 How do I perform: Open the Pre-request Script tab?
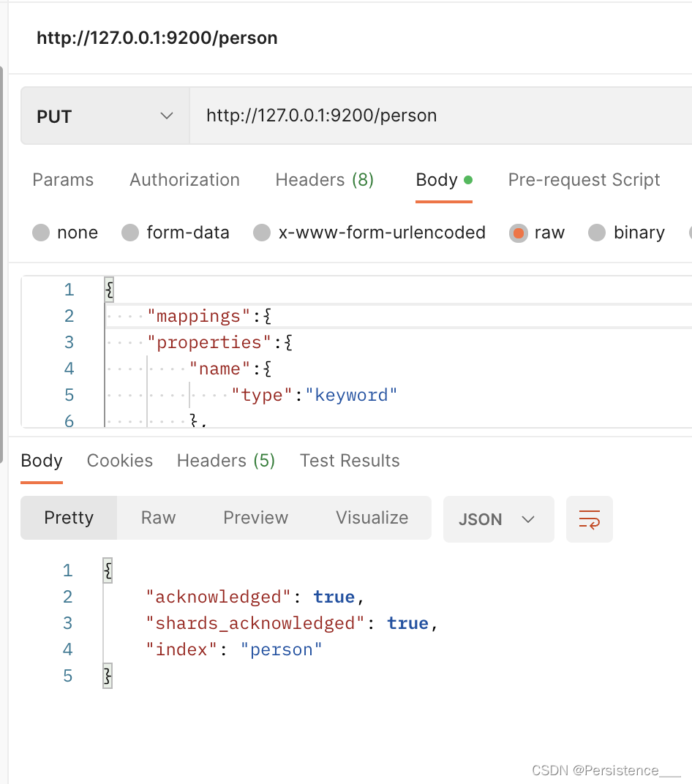(584, 180)
